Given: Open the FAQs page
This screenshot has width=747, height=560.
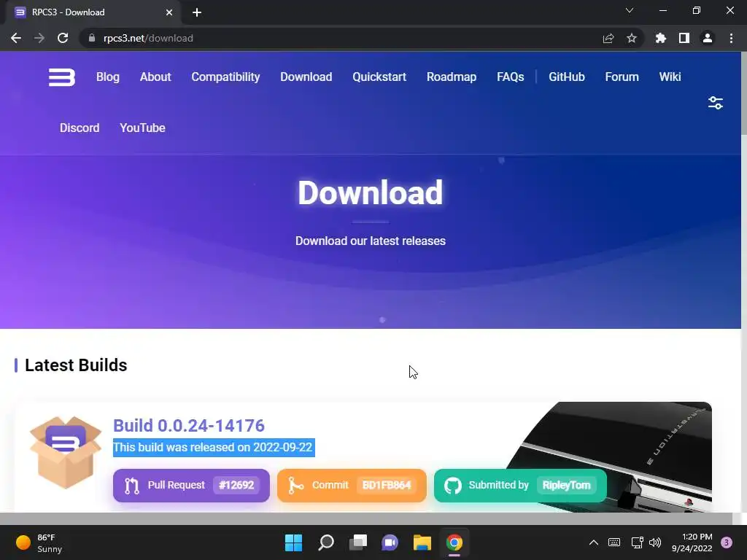Looking at the screenshot, I should [x=510, y=77].
